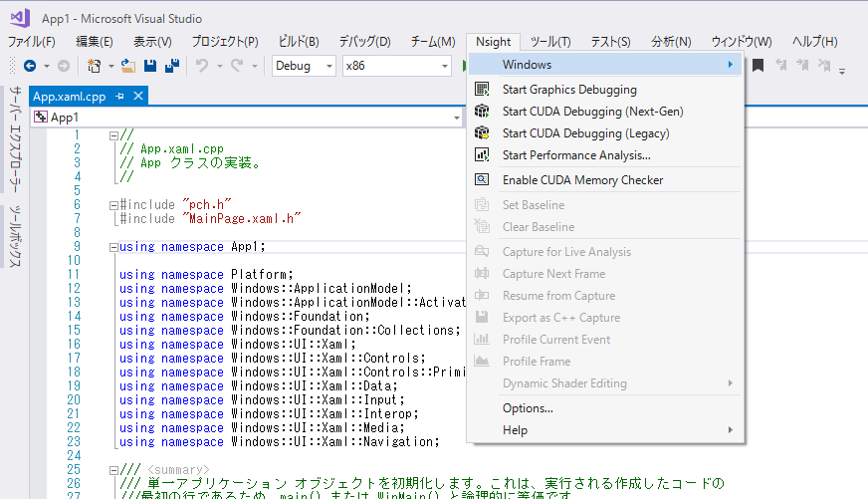
Task: Click the clear bookmarks icon
Action: click(x=824, y=66)
